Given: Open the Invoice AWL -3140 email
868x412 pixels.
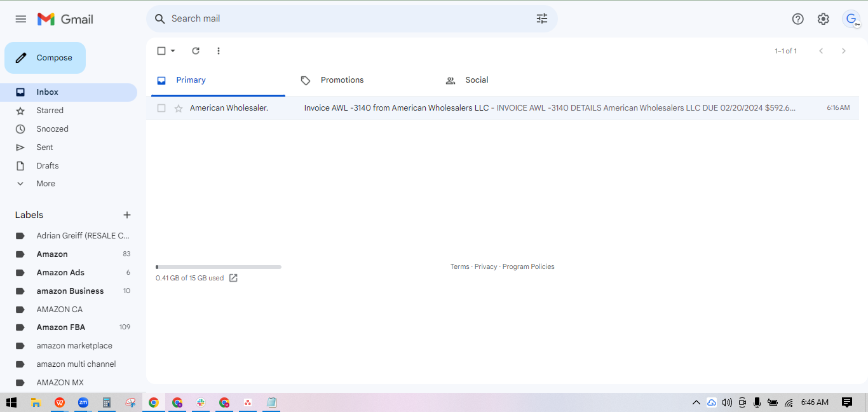Looking at the screenshot, I should point(503,108).
